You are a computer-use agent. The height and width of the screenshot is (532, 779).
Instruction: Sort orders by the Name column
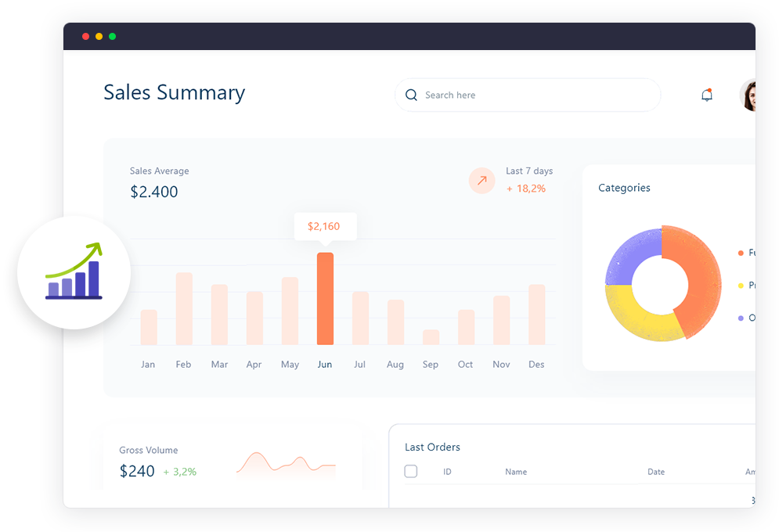[x=516, y=472]
